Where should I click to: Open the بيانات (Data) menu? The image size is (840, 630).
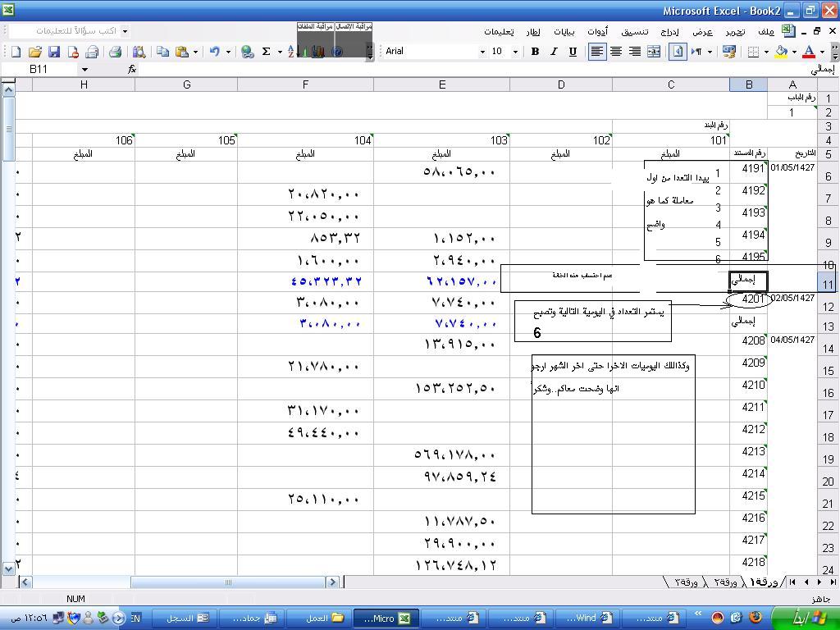point(564,32)
